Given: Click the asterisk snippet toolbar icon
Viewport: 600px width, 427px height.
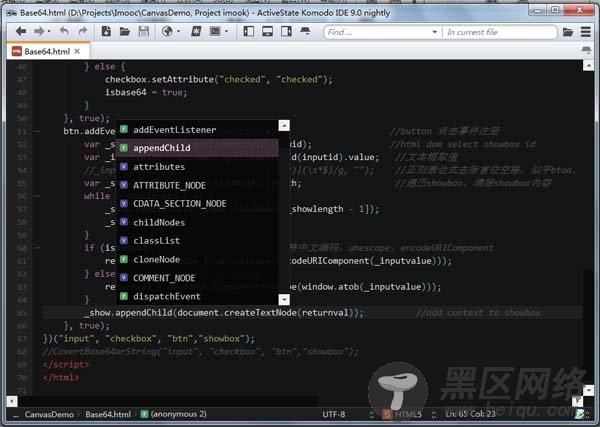Looking at the screenshot, I should pos(196,31).
